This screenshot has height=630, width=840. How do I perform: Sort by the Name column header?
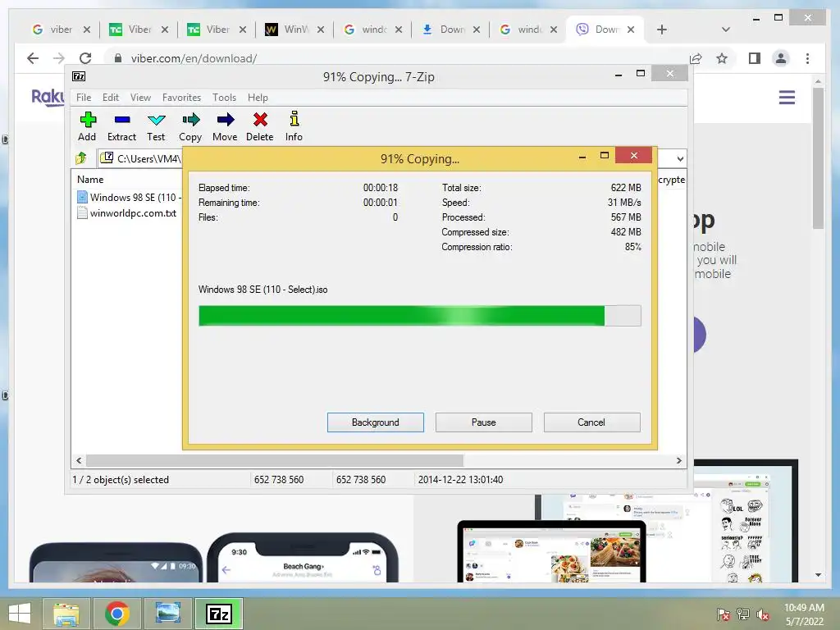90,180
